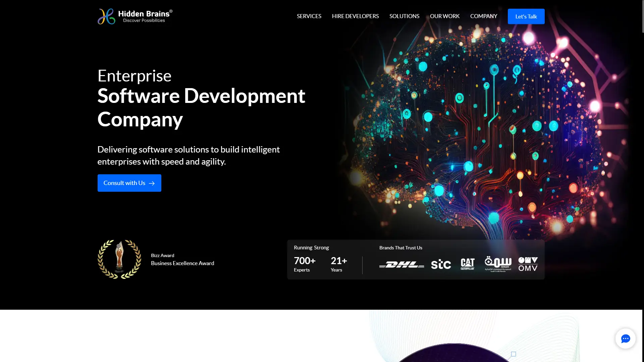Click the 700+ Experts statistic
The height and width of the screenshot is (362, 644).
click(305, 264)
